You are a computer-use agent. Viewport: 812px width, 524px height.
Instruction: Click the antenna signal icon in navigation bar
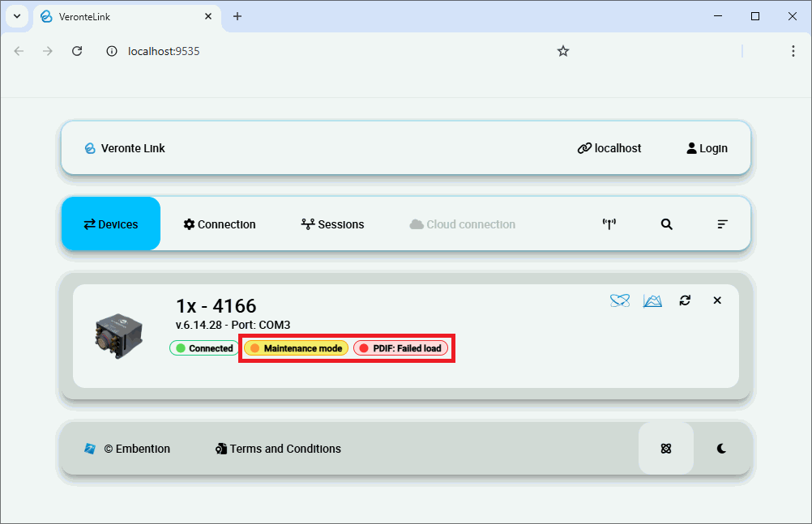pos(609,224)
